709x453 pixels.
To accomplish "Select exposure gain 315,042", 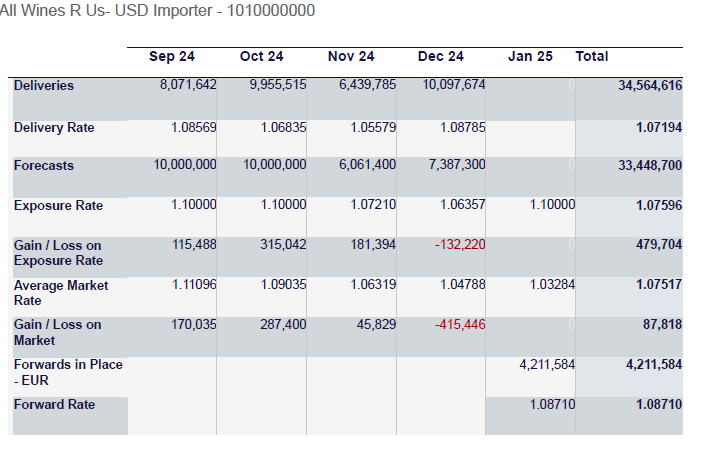I will pyautogui.click(x=283, y=245).
